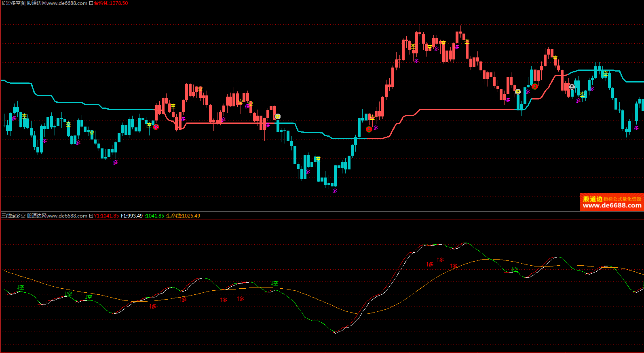Click the rightmost gray neutral face marker
The image size is (644, 353).
click(572, 87)
